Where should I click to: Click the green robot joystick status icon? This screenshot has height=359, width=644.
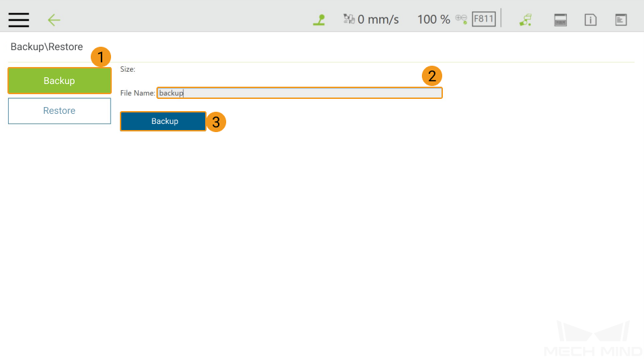(319, 20)
